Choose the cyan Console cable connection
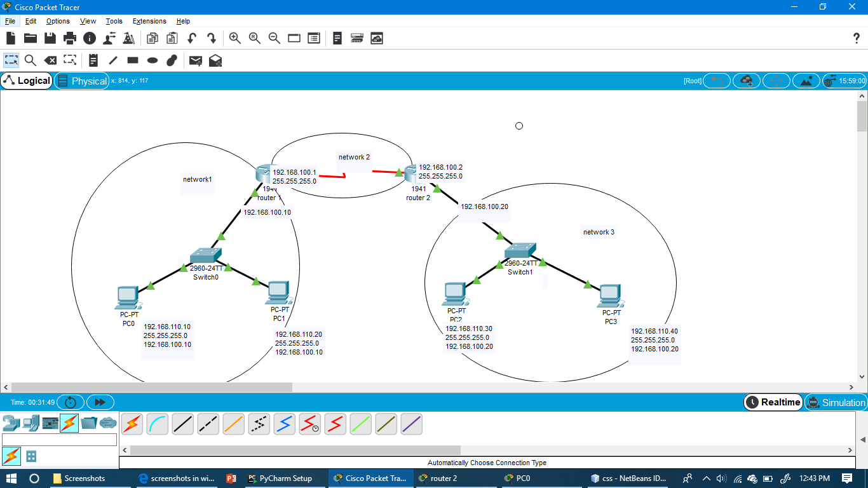The width and height of the screenshot is (868, 488). (157, 424)
